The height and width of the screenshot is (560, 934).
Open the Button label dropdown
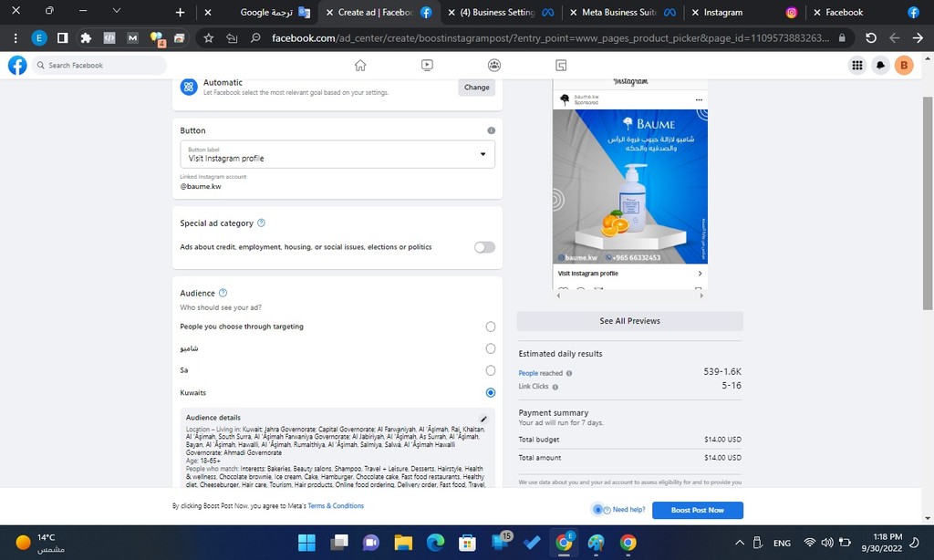pyautogui.click(x=337, y=154)
